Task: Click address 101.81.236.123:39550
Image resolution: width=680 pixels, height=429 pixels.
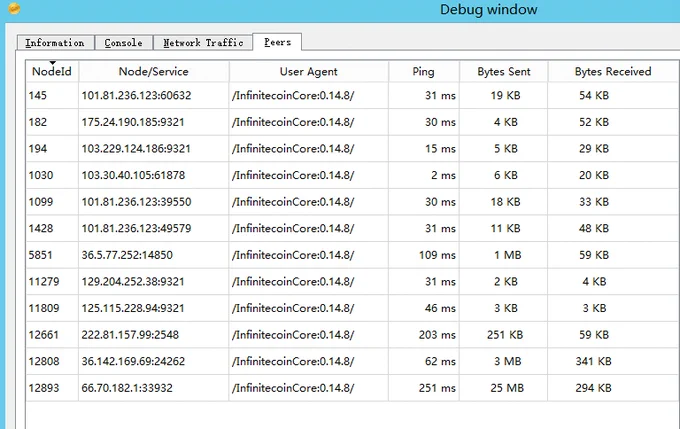Action: [136, 202]
